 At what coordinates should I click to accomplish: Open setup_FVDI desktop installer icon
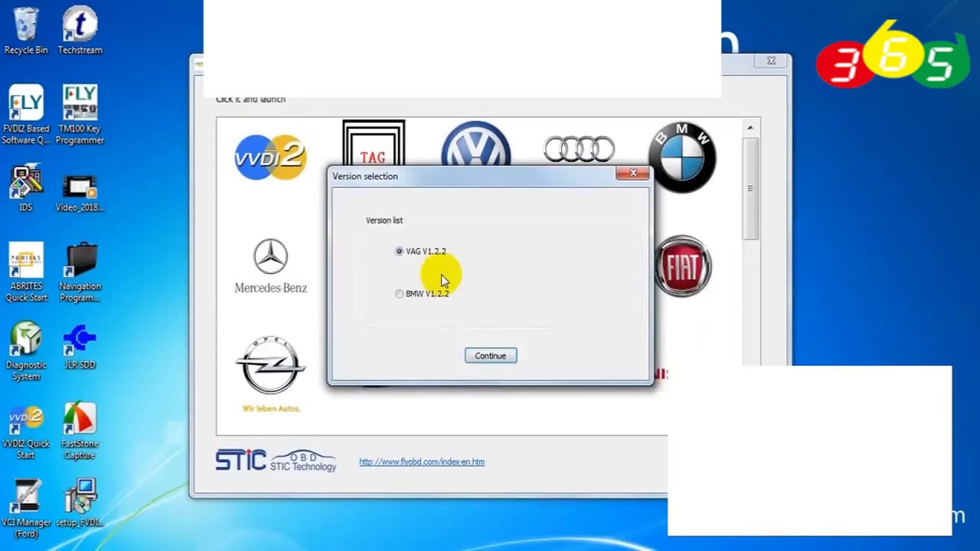pos(80,504)
